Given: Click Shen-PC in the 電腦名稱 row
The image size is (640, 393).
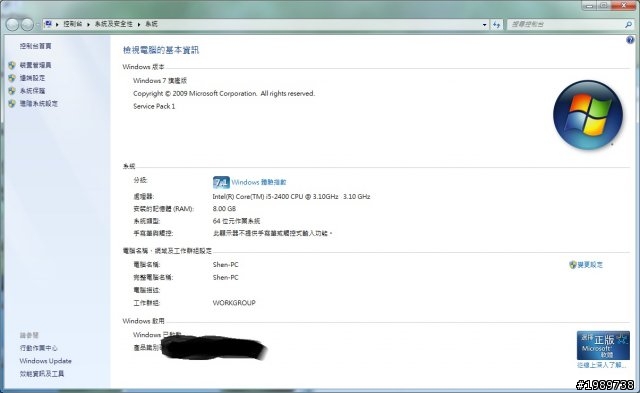Looking at the screenshot, I should pos(225,264).
